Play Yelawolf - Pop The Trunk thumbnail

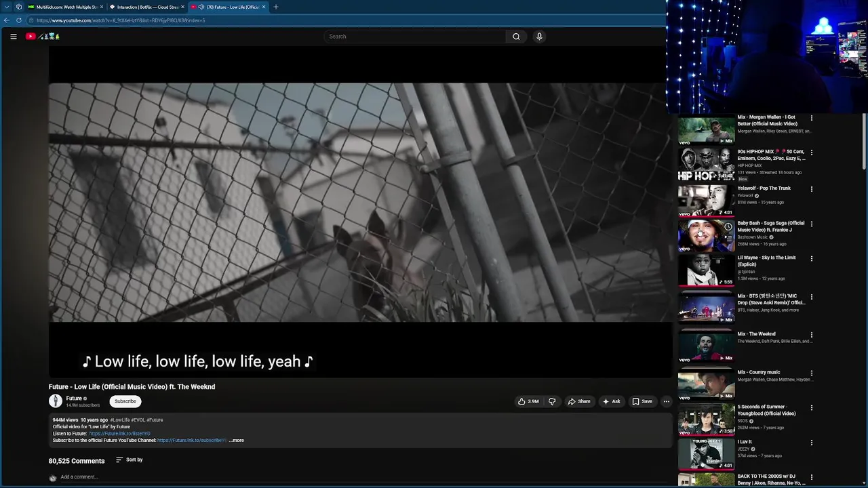point(706,201)
